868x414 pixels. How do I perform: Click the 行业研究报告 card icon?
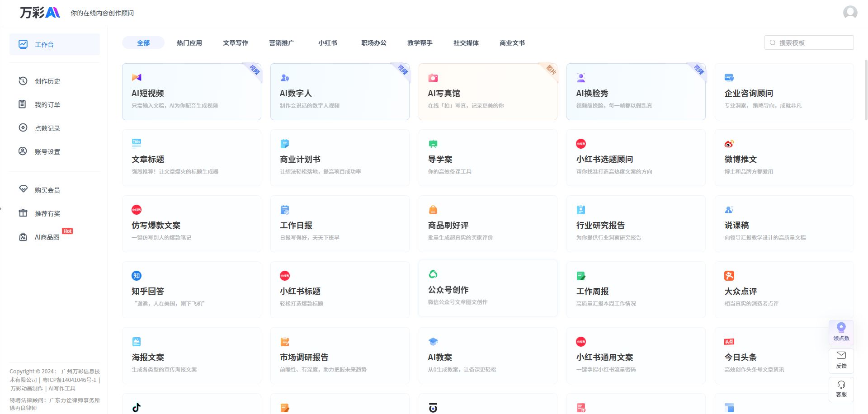click(581, 210)
